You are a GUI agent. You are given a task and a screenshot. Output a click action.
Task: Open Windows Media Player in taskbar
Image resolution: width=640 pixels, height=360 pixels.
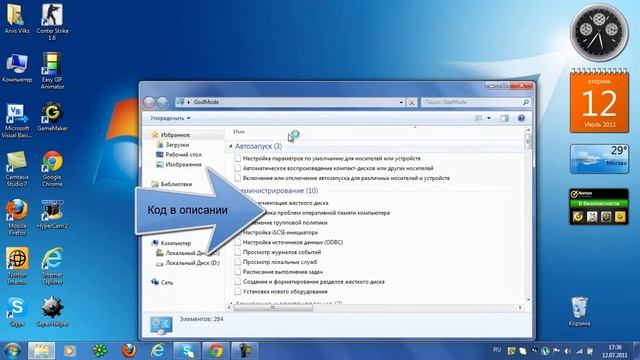69,351
